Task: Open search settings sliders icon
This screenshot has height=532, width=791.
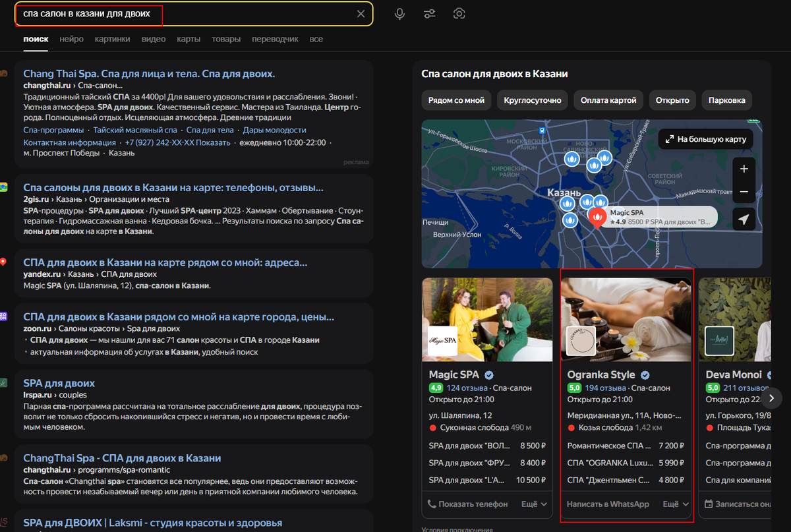Action: click(430, 14)
